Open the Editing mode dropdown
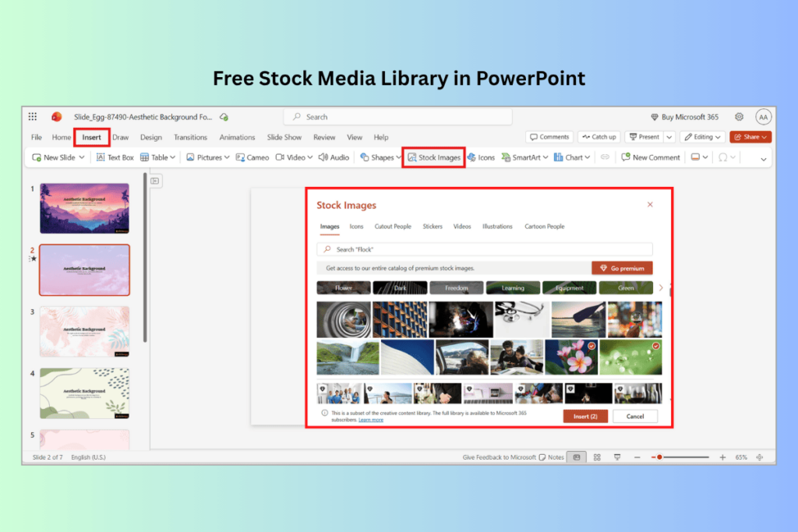Image resolution: width=798 pixels, height=532 pixels. coord(702,137)
